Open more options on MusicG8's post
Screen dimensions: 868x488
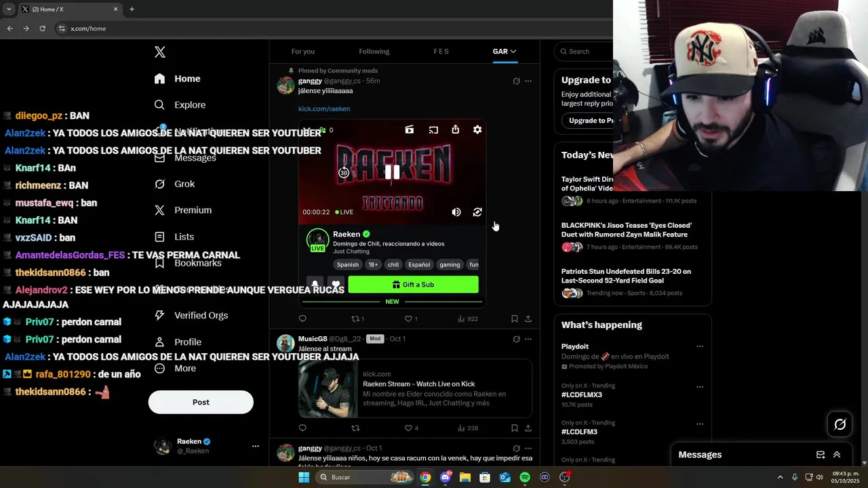(x=528, y=339)
